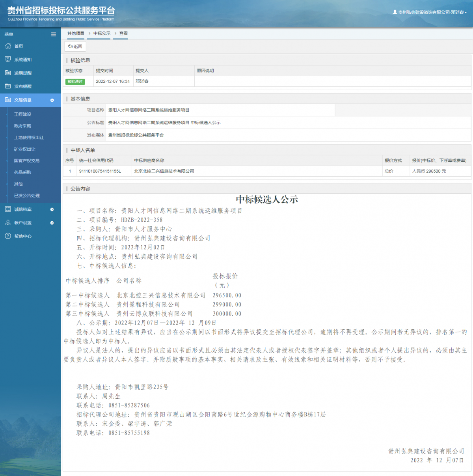This screenshot has width=473, height=476.
Task: Click the 公告标题 value text
Action: point(164,123)
